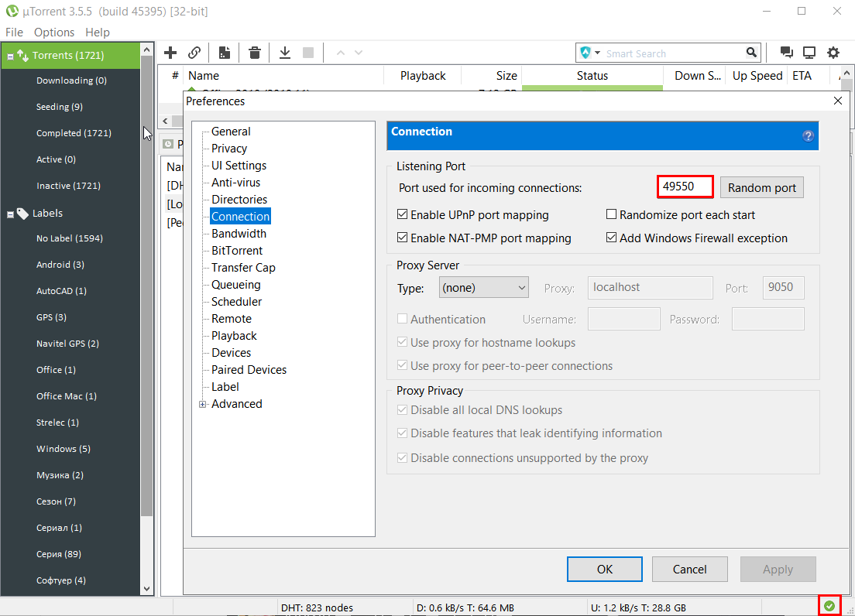
Task: Click the Stop Torrent square icon
Action: coord(308,53)
